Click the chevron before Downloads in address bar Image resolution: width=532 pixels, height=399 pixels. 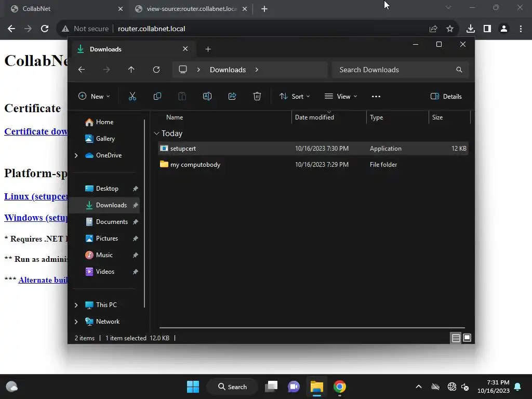[x=198, y=70]
